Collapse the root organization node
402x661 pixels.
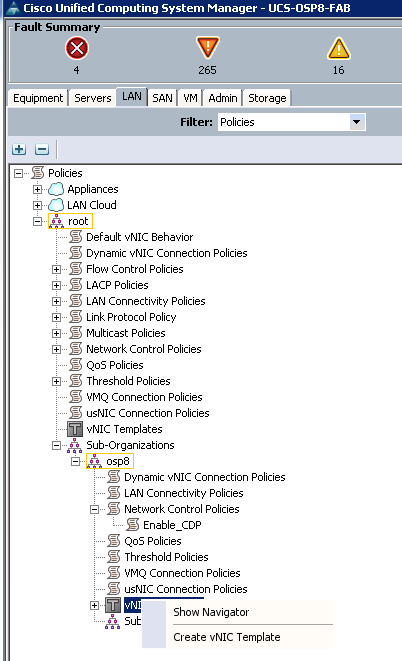tap(37, 221)
